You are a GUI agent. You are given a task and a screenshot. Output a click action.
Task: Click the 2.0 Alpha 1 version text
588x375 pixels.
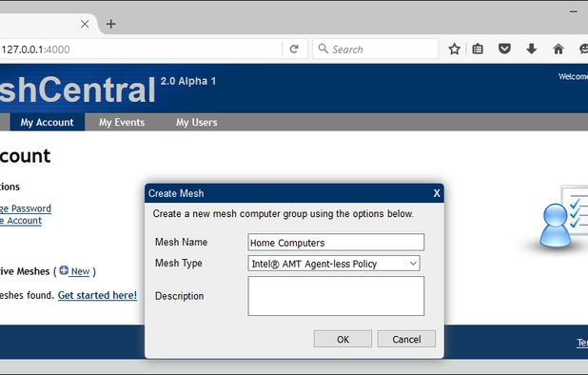click(188, 81)
